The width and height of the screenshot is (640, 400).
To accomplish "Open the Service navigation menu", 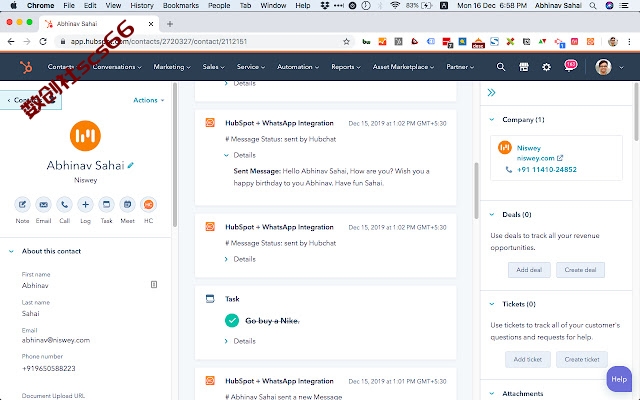I will (251, 67).
